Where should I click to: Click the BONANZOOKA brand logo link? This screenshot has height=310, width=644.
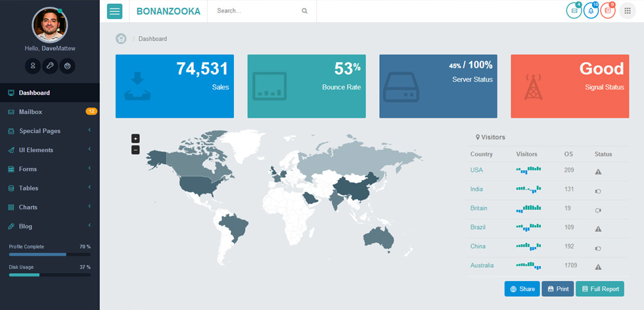point(168,11)
